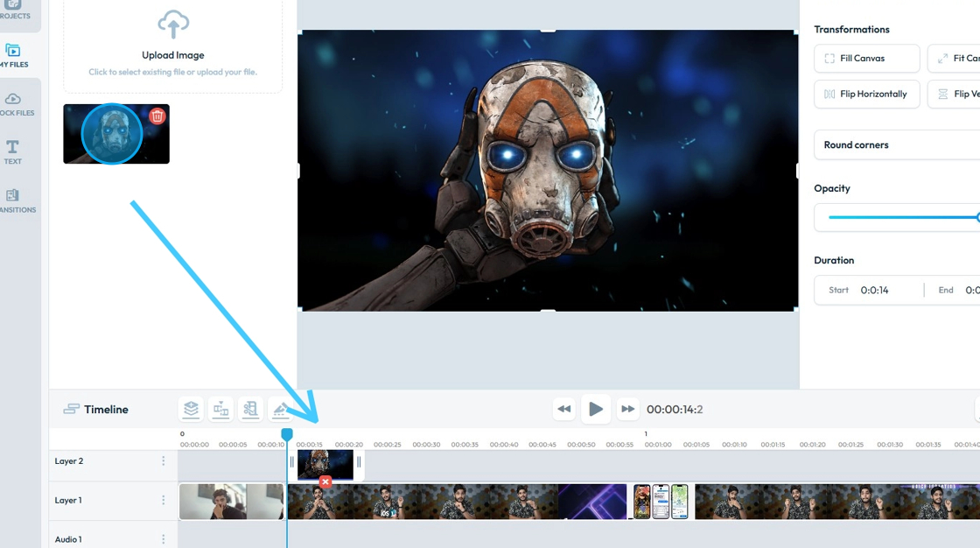This screenshot has height=548, width=980.
Task: Play the video preview
Action: (596, 409)
